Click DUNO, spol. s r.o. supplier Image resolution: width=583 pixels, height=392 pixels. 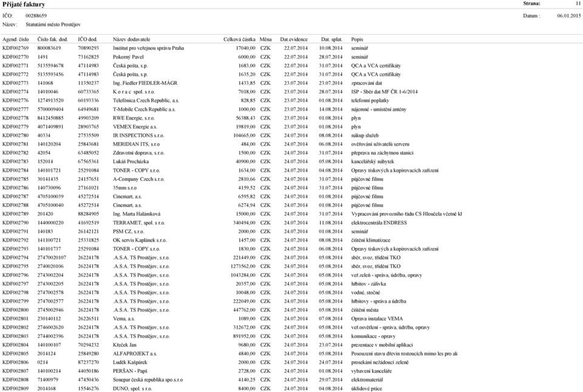pos(132,388)
